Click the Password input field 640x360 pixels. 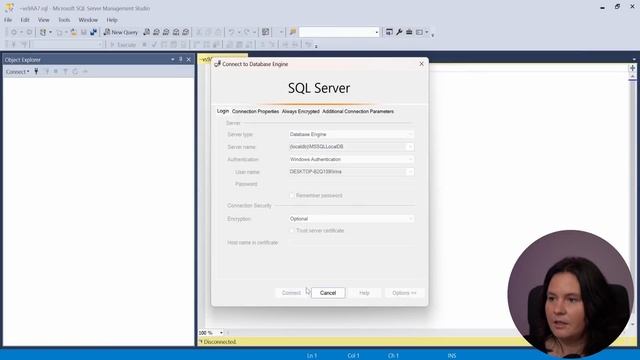351,184
